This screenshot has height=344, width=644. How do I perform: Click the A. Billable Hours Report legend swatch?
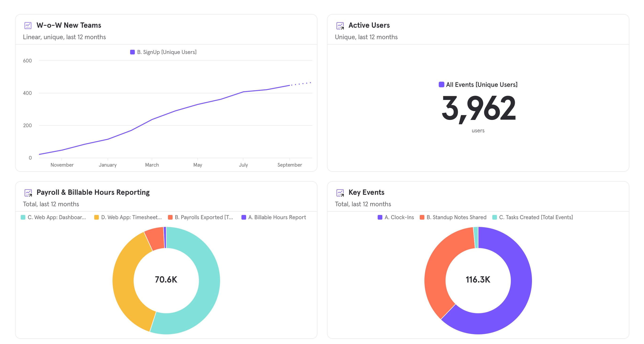tap(244, 217)
